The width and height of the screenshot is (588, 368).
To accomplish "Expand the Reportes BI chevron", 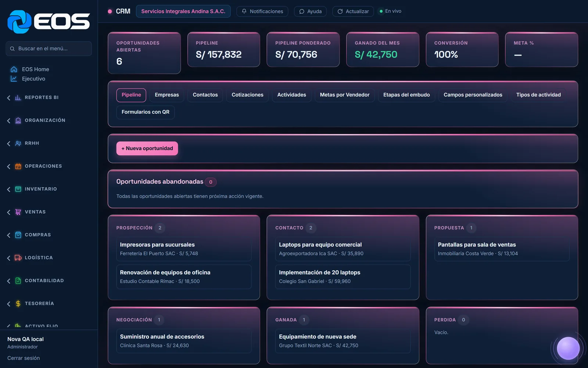I will [x=9, y=98].
